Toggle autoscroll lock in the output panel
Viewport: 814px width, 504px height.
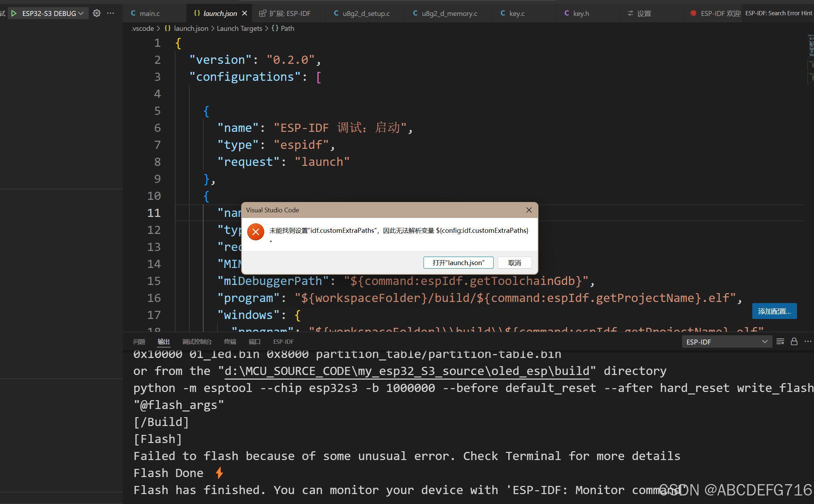[794, 341]
